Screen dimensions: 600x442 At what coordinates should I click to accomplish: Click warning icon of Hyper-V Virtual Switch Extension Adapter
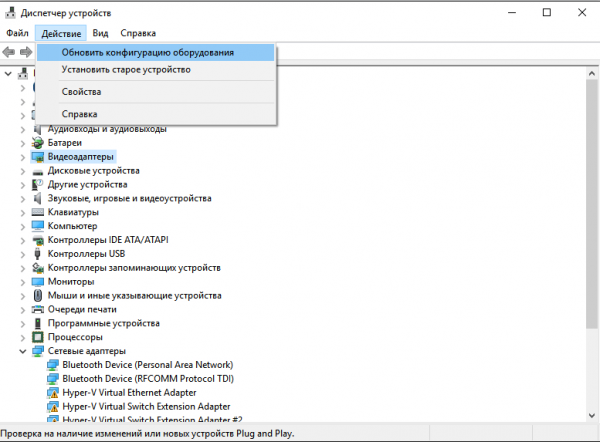tap(52, 406)
